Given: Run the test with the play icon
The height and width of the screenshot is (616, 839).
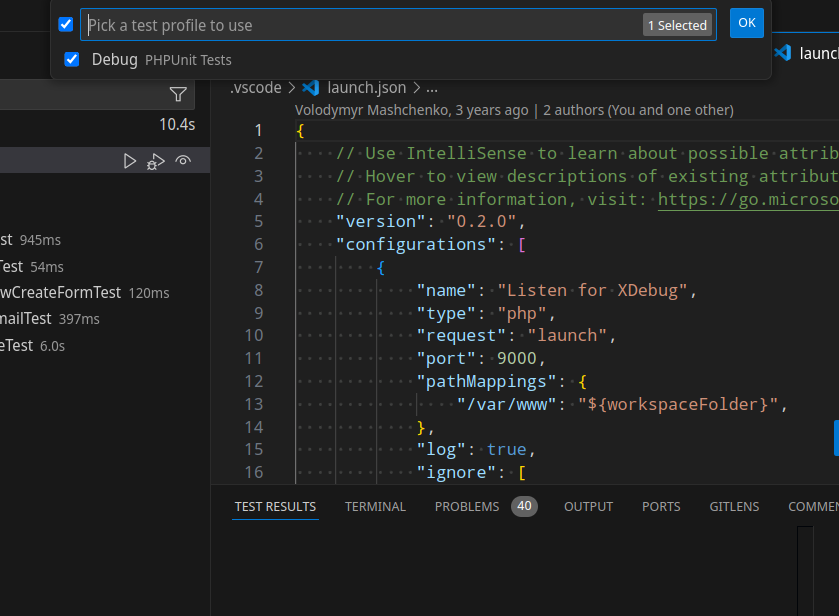Looking at the screenshot, I should [130, 161].
